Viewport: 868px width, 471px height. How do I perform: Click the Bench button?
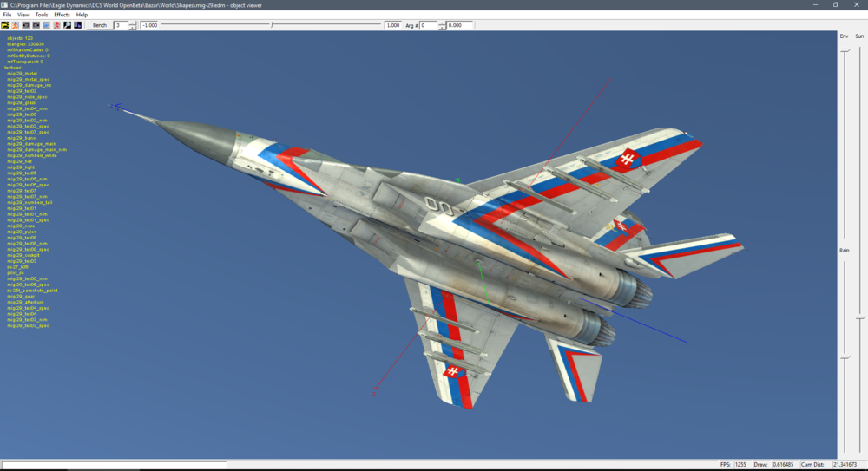click(x=100, y=25)
